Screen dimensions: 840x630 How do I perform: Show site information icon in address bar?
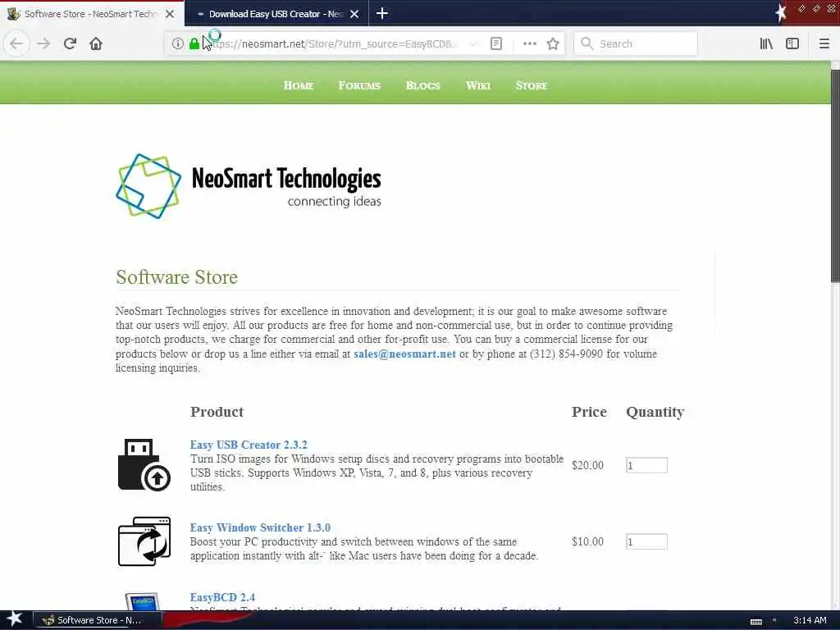[x=177, y=43]
